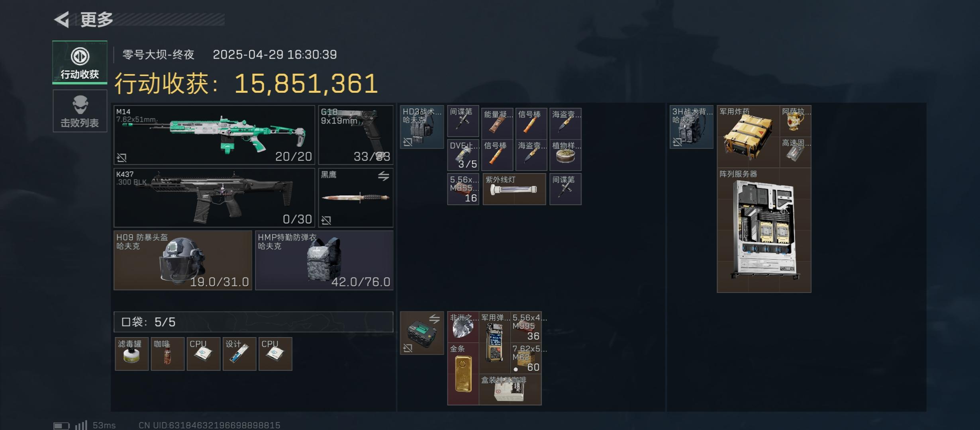This screenshot has width=980, height=430.
Task: Go back using the 更多 arrow
Action: pyautogui.click(x=62, y=19)
